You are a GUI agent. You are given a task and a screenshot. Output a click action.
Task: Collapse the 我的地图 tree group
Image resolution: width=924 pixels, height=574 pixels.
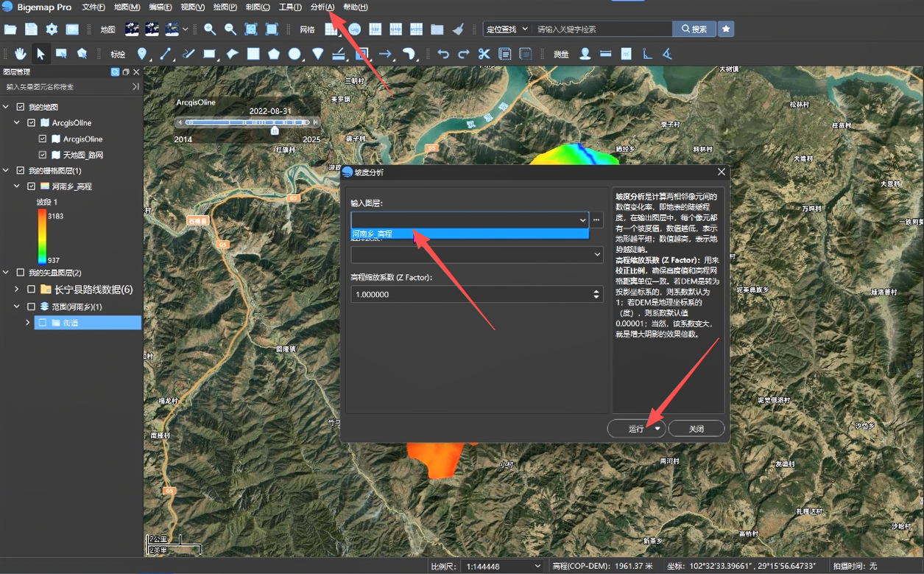(6, 107)
